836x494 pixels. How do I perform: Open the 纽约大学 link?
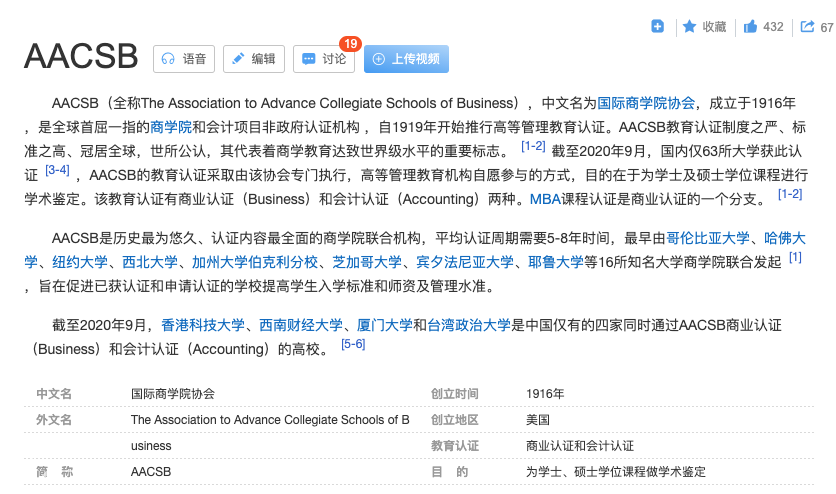(x=79, y=262)
